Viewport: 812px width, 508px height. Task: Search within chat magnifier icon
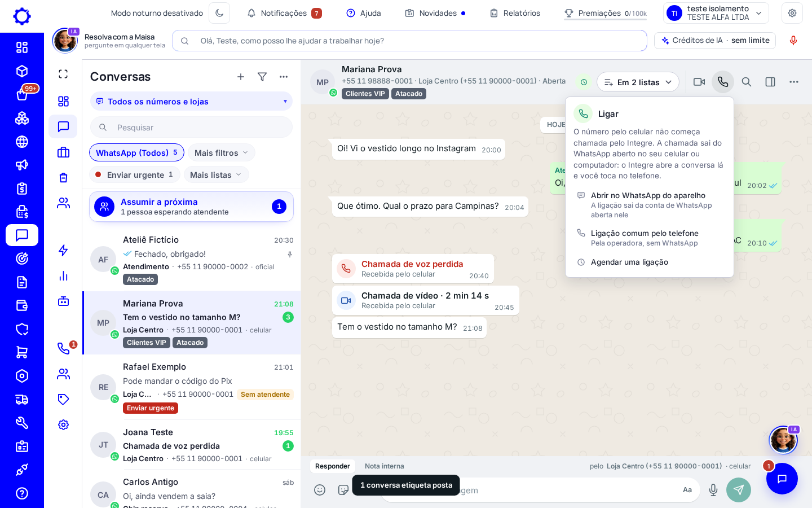tap(747, 82)
